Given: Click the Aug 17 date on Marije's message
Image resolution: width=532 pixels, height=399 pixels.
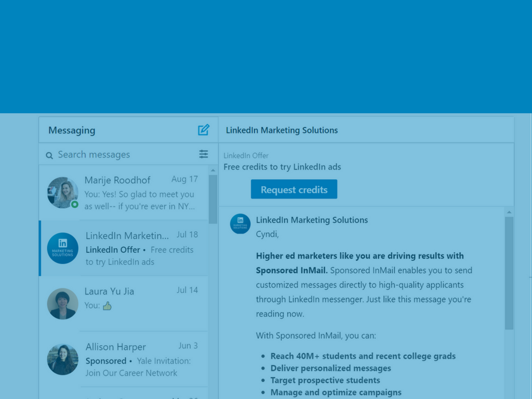Looking at the screenshot, I should click(x=184, y=179).
